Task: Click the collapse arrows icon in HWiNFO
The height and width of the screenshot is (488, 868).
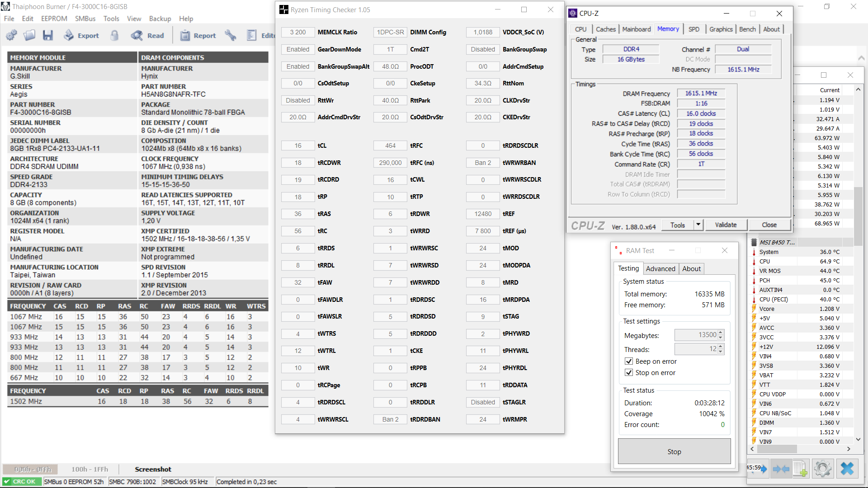Action: point(781,469)
